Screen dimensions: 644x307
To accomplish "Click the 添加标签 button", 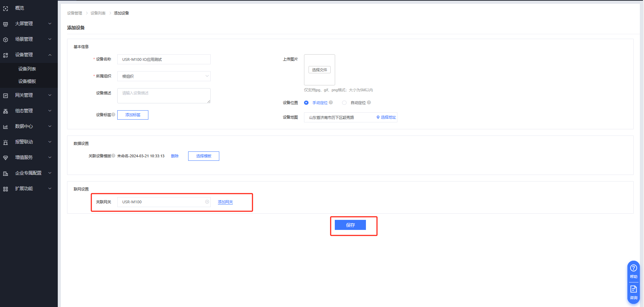I will (133, 115).
